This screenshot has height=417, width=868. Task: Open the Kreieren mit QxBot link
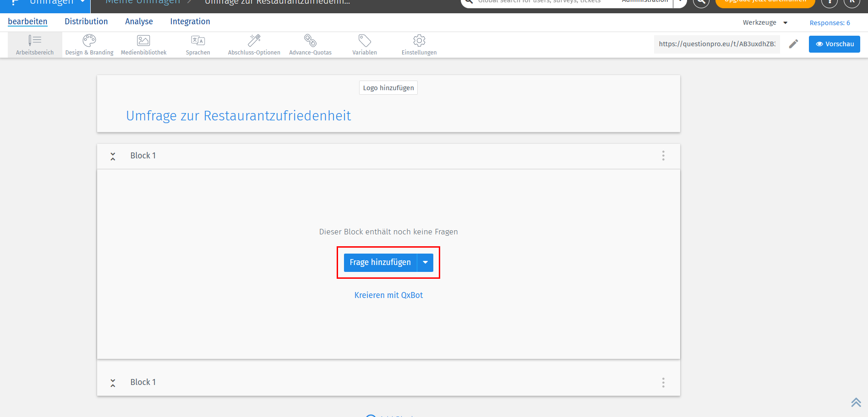[388, 295]
